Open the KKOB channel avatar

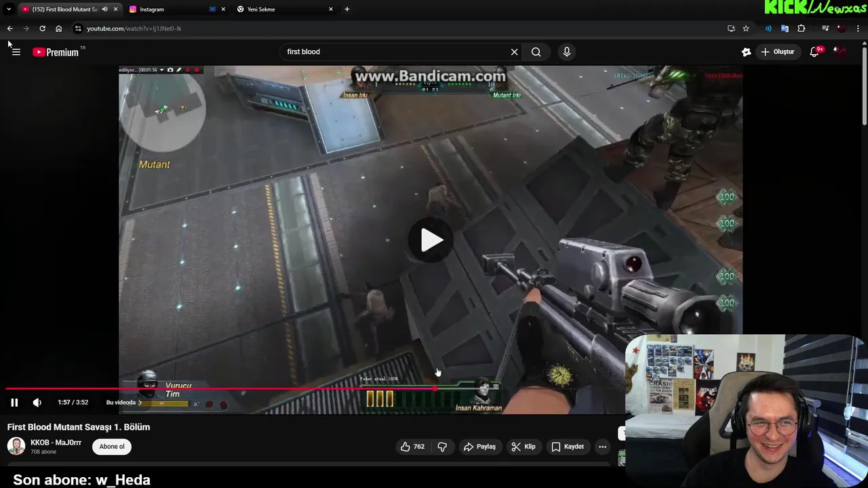[16, 447]
